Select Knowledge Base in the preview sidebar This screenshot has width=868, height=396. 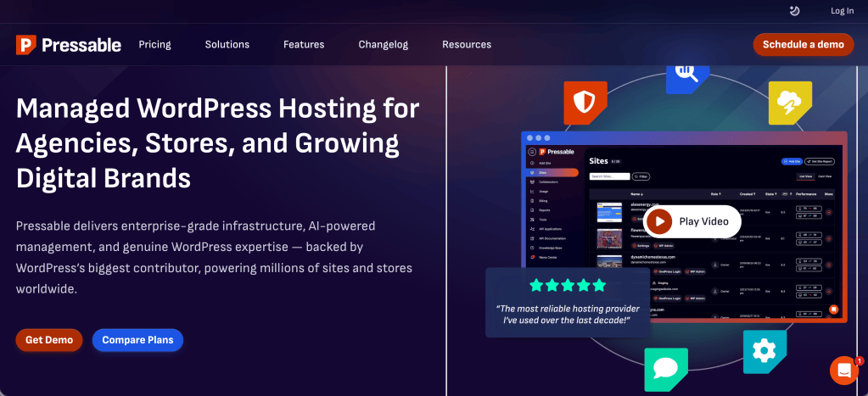pos(551,248)
